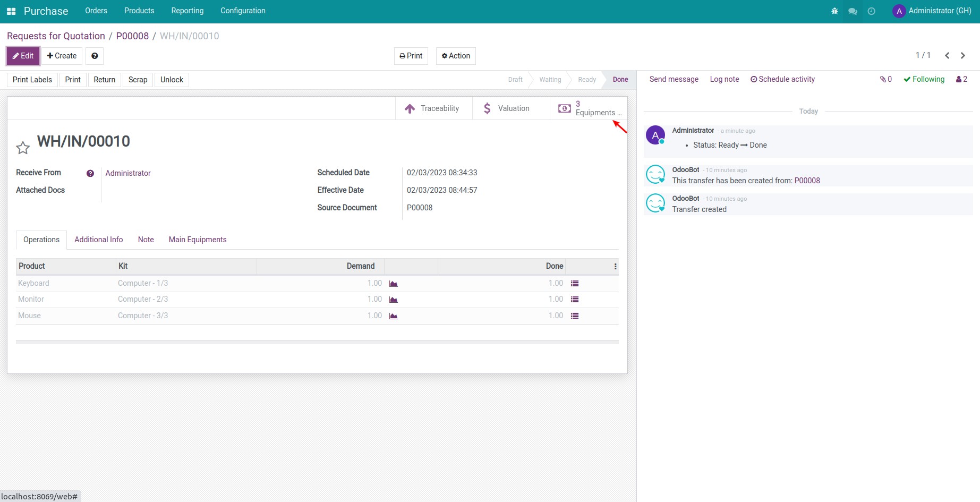The image size is (980, 502).
Task: Click the debug bug icon in navbar
Action: [834, 11]
